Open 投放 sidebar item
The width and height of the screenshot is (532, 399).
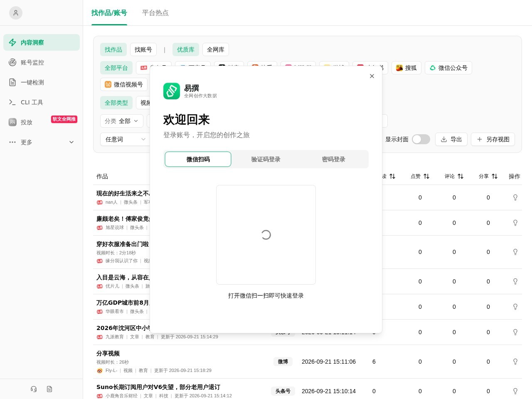42,122
